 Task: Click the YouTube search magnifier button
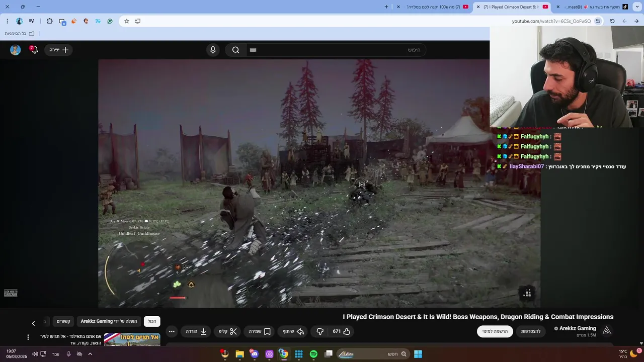pyautogui.click(x=235, y=50)
